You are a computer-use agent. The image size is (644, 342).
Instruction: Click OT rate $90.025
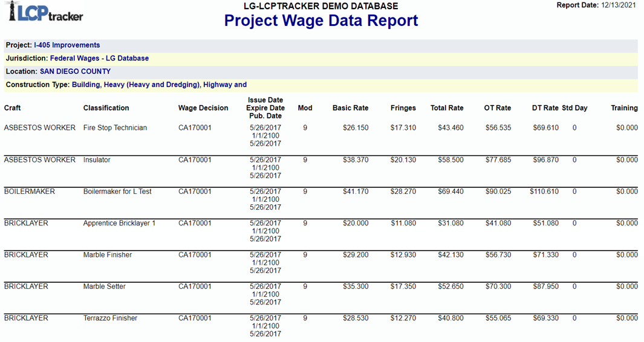[x=498, y=192]
